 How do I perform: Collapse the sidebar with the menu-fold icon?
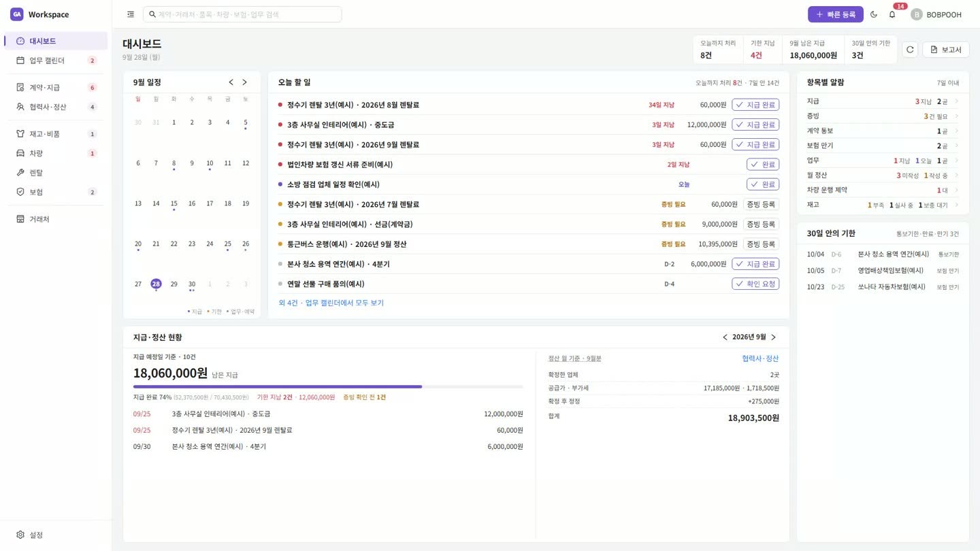[131, 14]
